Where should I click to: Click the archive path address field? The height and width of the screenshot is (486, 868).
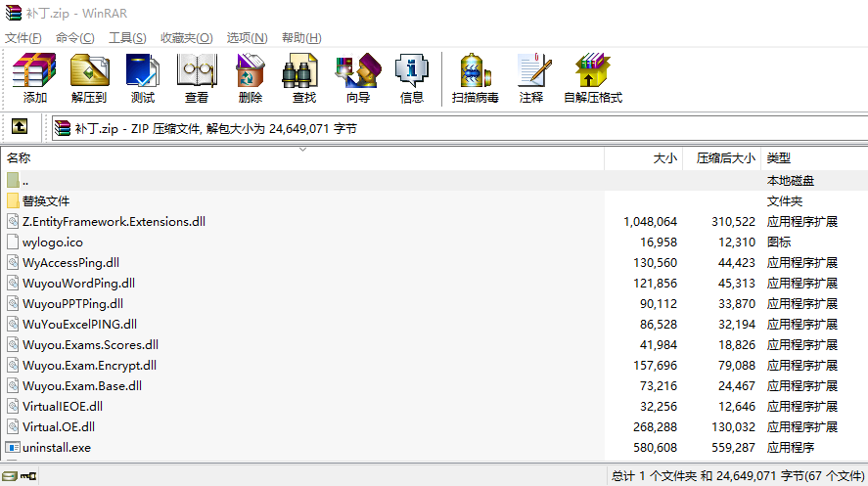[x=460, y=128]
